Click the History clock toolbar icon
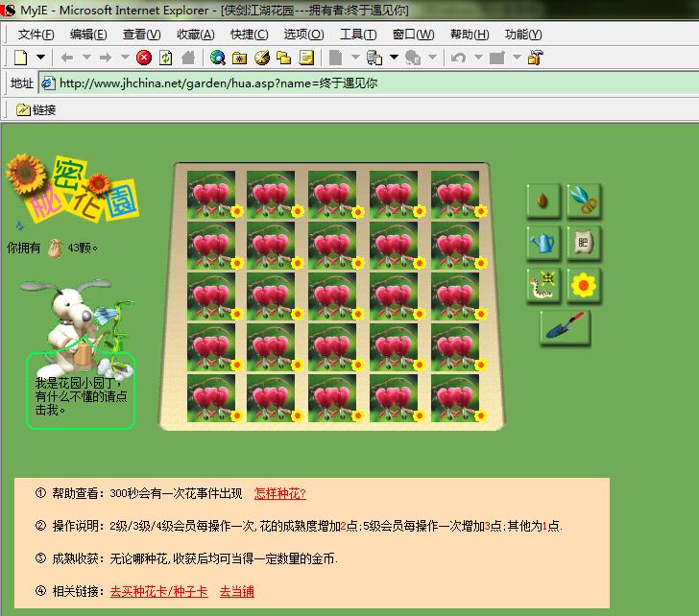 [x=262, y=58]
